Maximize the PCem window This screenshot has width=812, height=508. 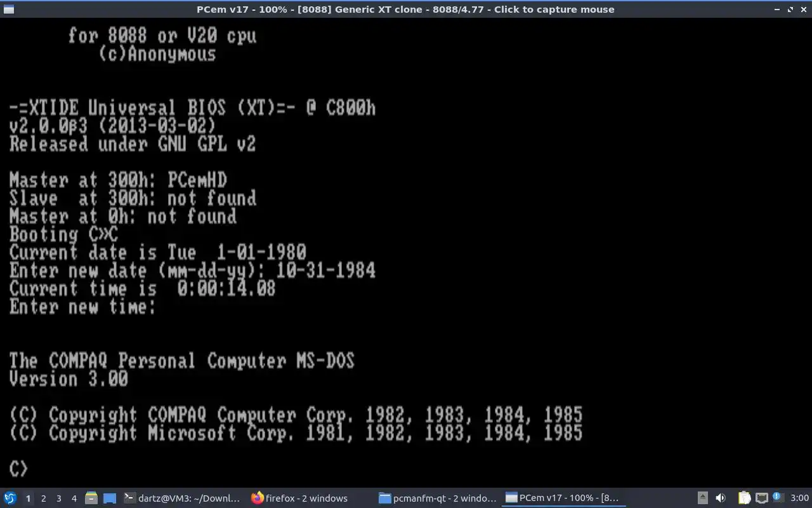click(x=790, y=10)
